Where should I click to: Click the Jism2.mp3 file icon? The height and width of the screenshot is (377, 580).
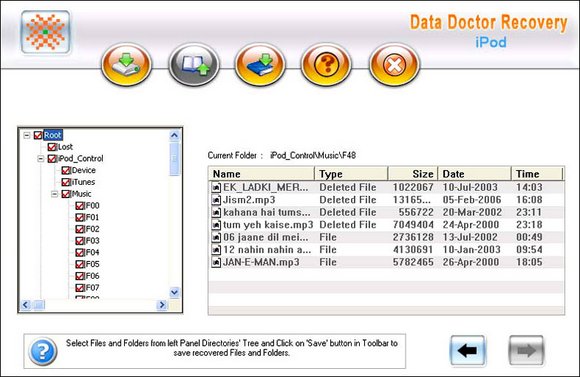[x=216, y=200]
